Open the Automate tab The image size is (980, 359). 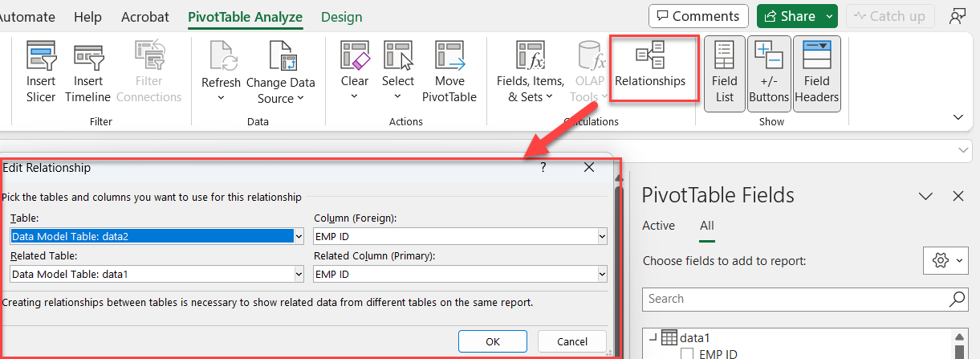coord(27,17)
